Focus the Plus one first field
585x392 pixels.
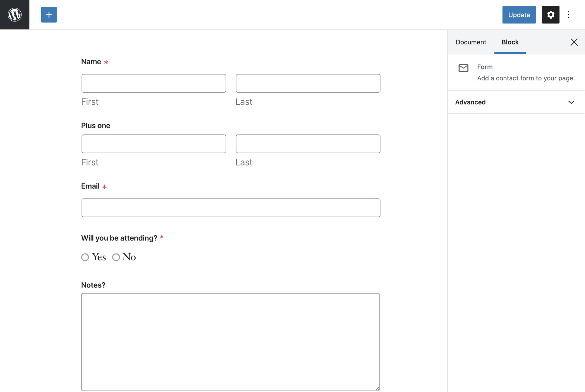click(x=154, y=144)
